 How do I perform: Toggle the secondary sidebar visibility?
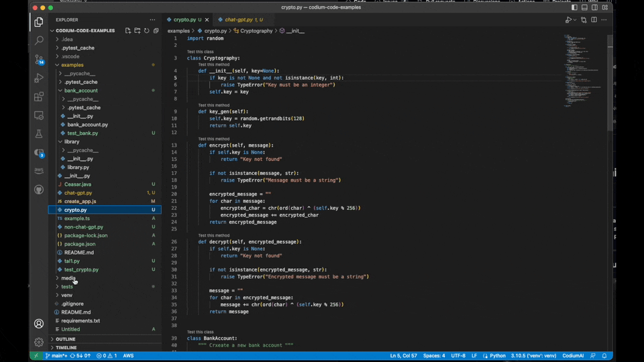coord(594,7)
